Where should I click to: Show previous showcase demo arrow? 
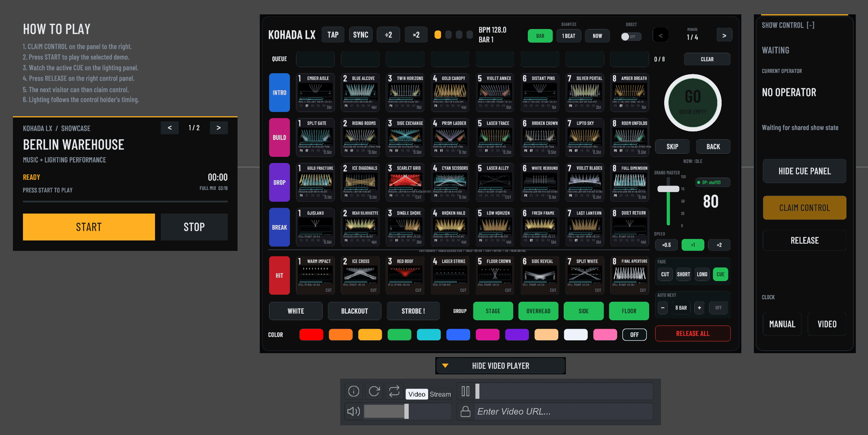click(x=170, y=128)
